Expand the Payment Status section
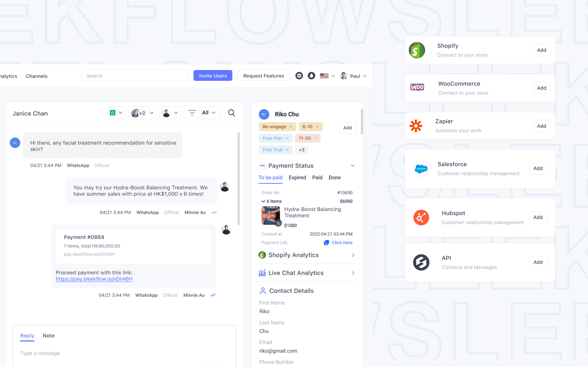 click(353, 165)
